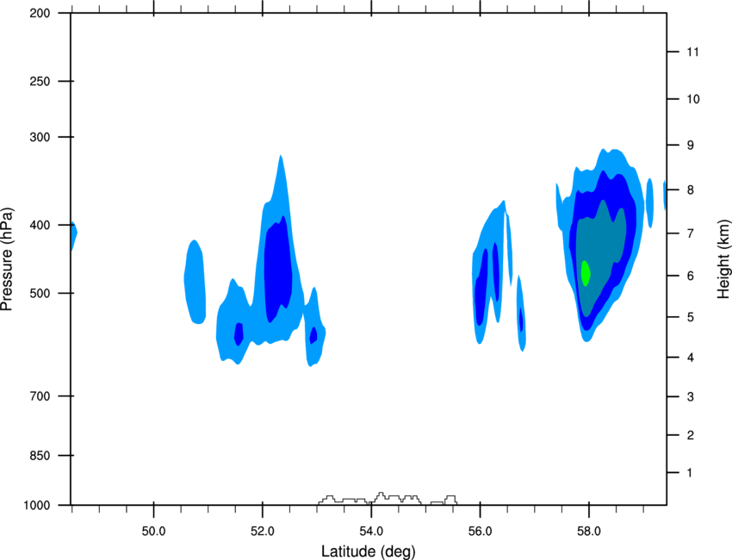
Task: Select the 500 pressure tick label
Action: pyautogui.click(x=40, y=293)
